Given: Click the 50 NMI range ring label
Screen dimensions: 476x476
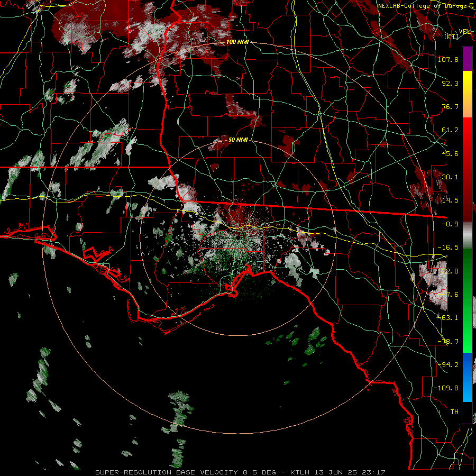Looking at the screenshot, I should click(238, 140).
